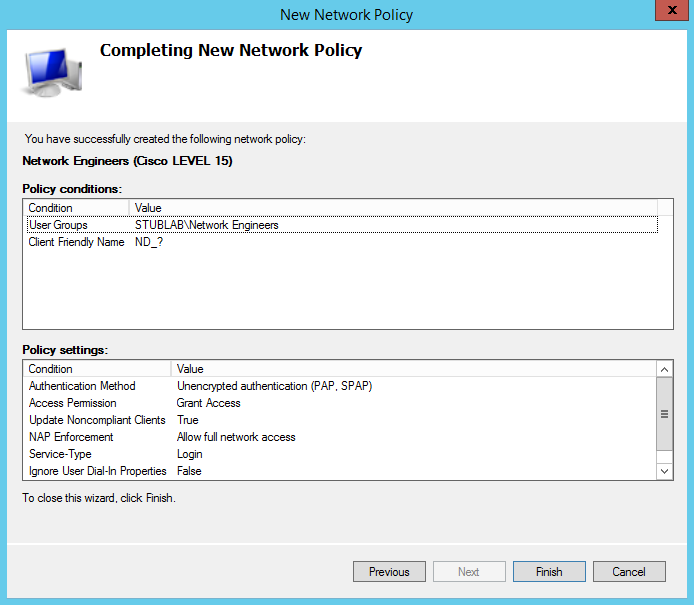
Task: Select the Access Permission row
Action: pyautogui.click(x=340, y=403)
